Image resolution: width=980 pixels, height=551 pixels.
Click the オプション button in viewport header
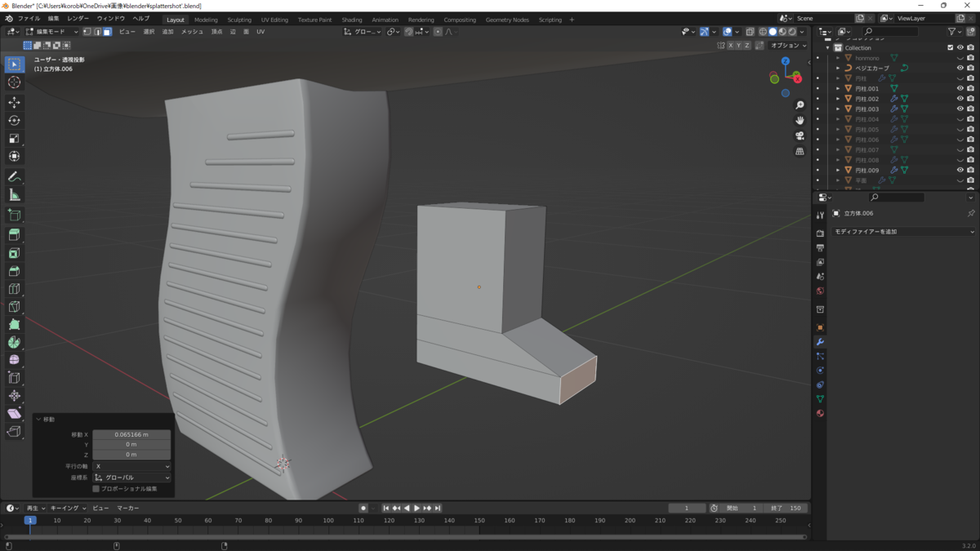coord(788,46)
